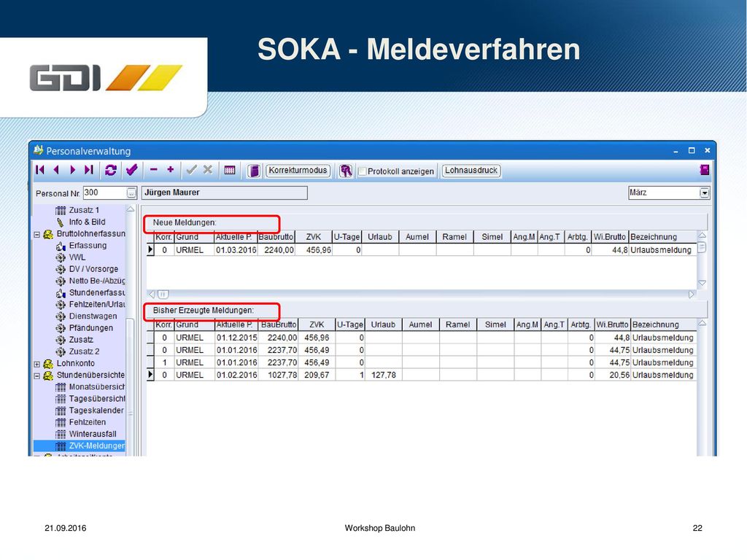
Task: Click the 01.03.2016 date cell
Action: point(236,250)
